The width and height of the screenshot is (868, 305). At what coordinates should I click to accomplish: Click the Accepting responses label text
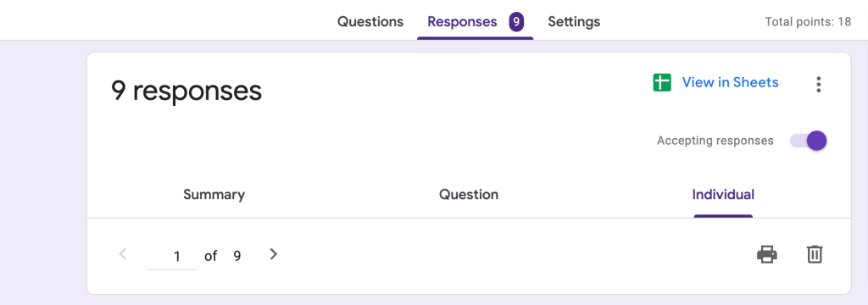(x=715, y=141)
